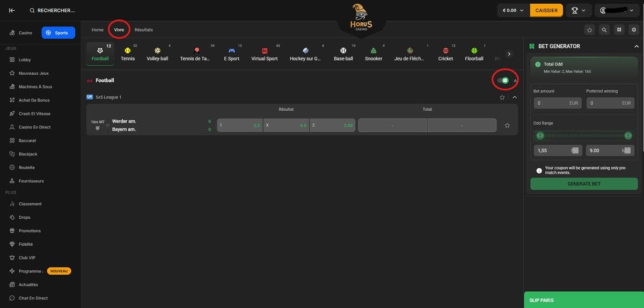
Task: Switch to the Sports section
Action: 58,33
